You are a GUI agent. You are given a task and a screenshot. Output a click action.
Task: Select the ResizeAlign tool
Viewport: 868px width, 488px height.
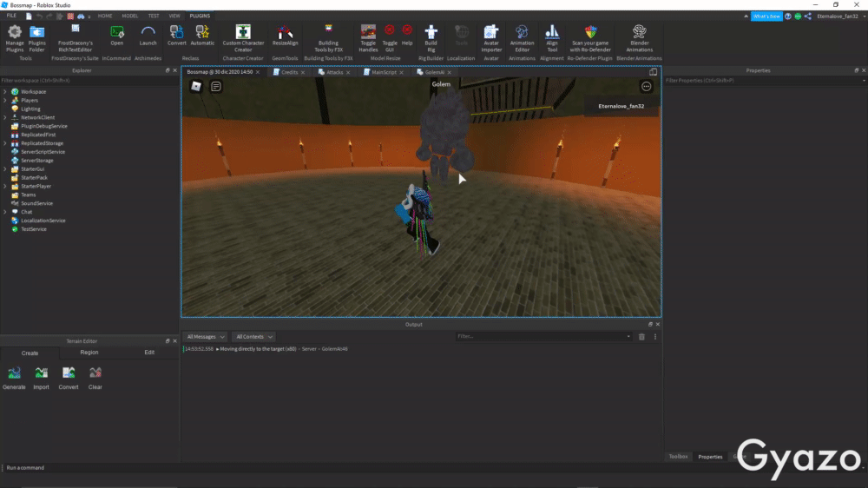coord(285,36)
